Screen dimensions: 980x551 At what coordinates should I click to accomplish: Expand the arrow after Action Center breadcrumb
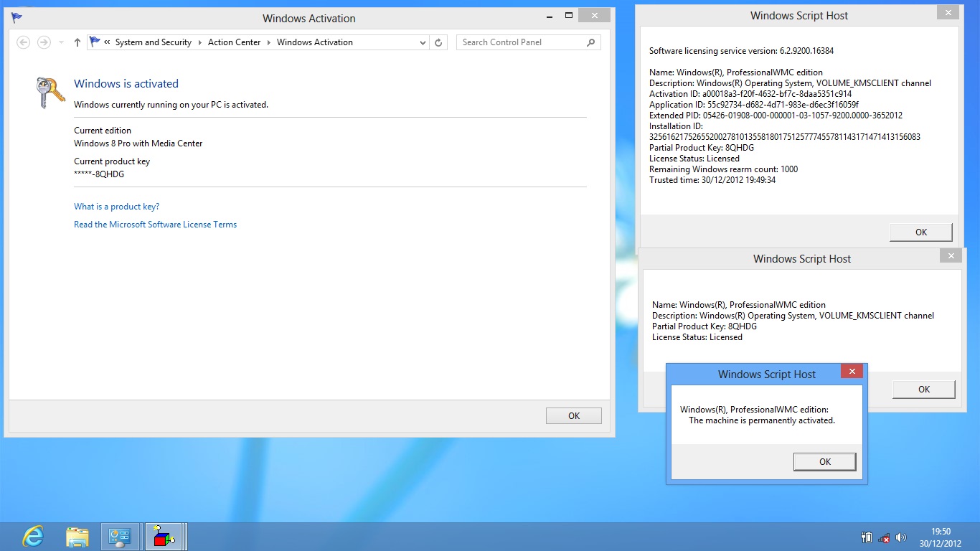coord(269,42)
